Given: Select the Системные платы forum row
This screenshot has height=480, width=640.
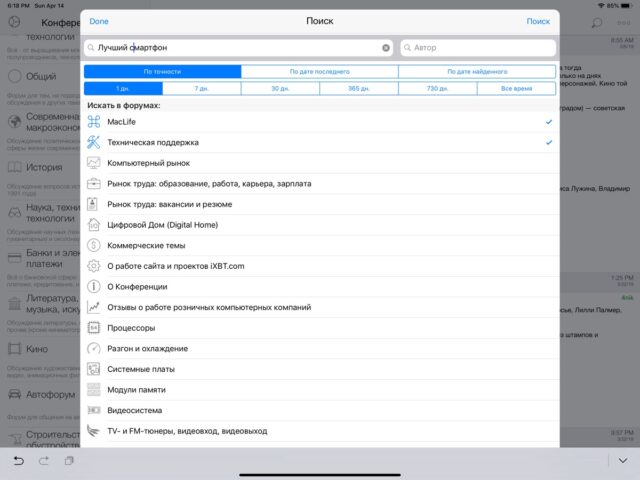Looking at the screenshot, I should click(x=320, y=369).
